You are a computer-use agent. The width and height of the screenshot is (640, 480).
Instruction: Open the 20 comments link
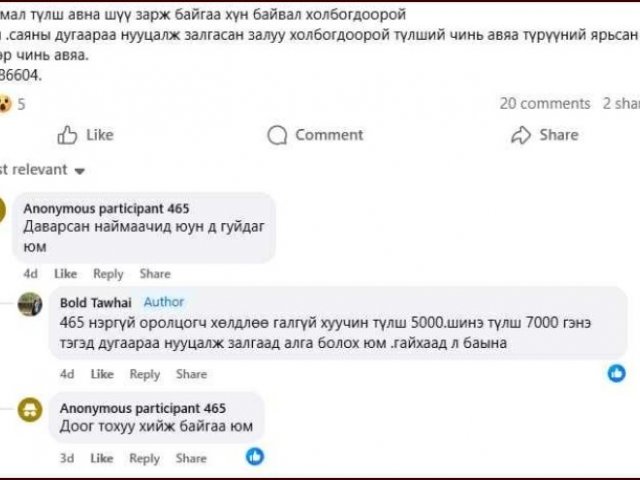[x=545, y=103]
